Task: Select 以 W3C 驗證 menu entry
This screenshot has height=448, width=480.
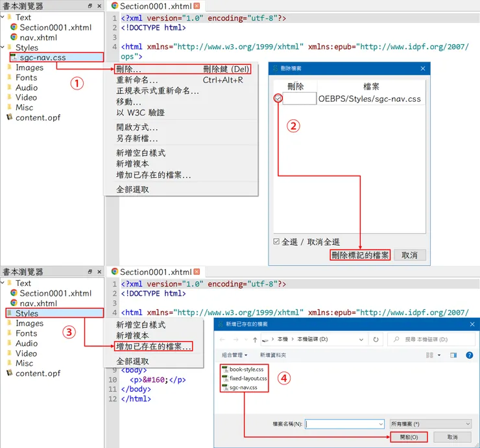Action: [180, 113]
